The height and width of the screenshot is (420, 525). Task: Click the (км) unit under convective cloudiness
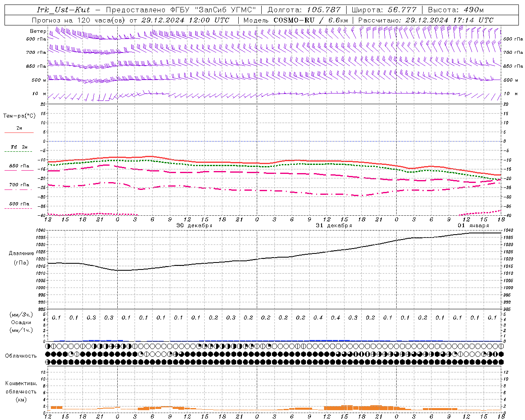(x=21, y=399)
